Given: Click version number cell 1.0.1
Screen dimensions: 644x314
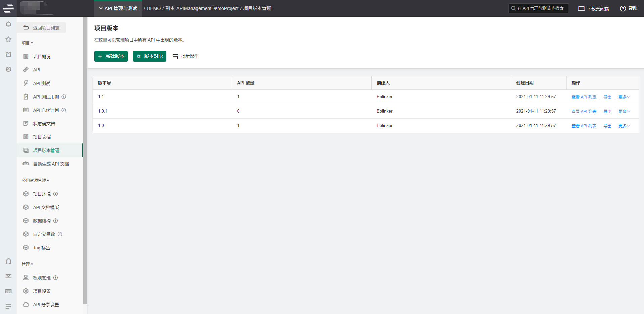Looking at the screenshot, I should [103, 111].
